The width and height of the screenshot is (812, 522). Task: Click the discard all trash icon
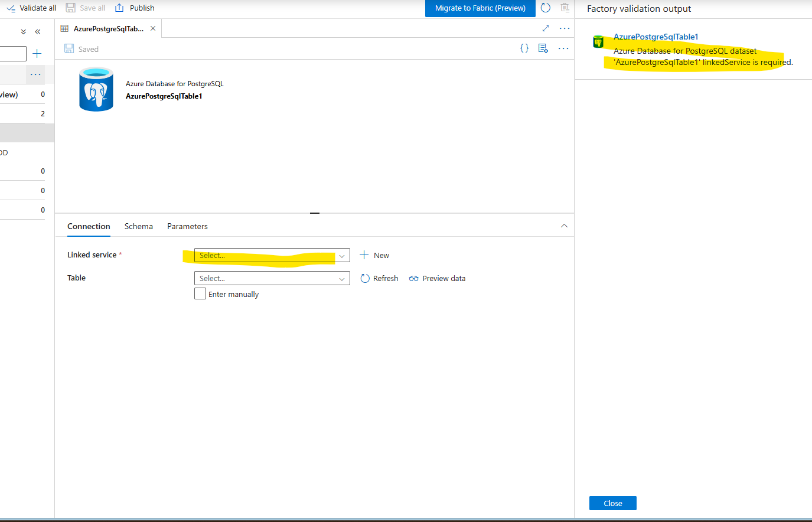point(565,8)
